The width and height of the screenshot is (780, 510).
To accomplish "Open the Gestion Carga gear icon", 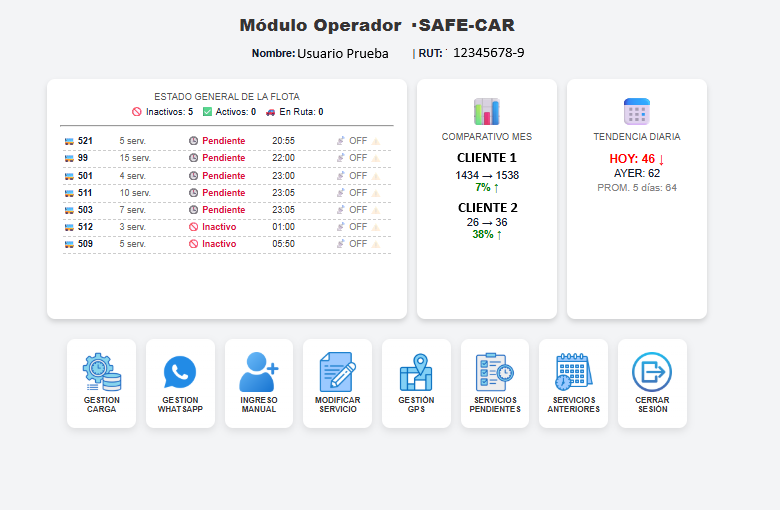I will pos(101,372).
